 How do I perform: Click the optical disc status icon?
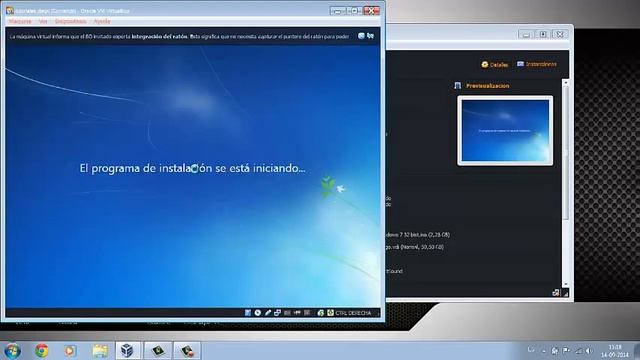(x=258, y=313)
